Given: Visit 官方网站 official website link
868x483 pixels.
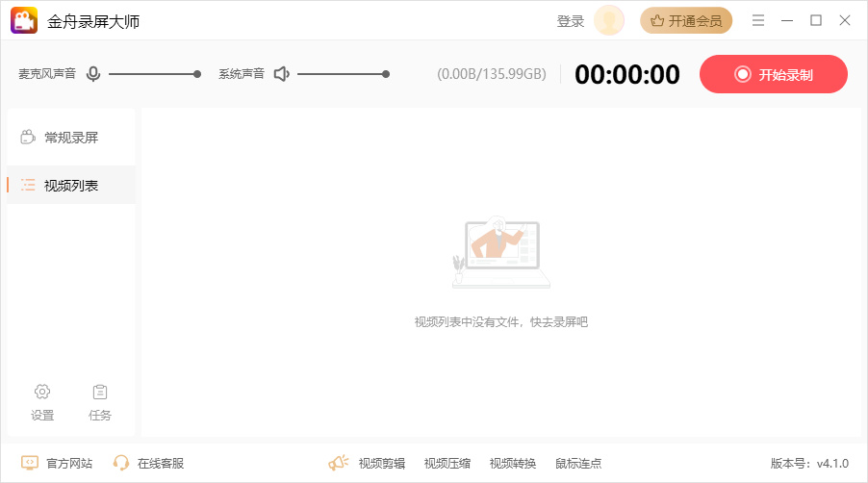Looking at the screenshot, I should coord(58,463).
